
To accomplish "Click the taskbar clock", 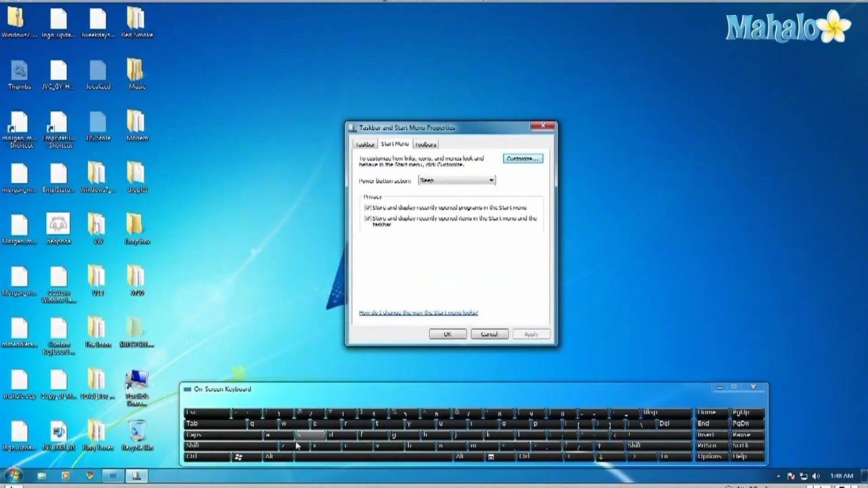I will point(841,476).
